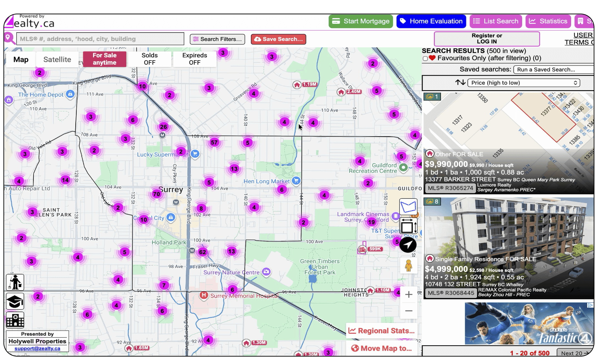Open Run a Saved Search dropdown
This screenshot has width=612, height=364.
[553, 70]
